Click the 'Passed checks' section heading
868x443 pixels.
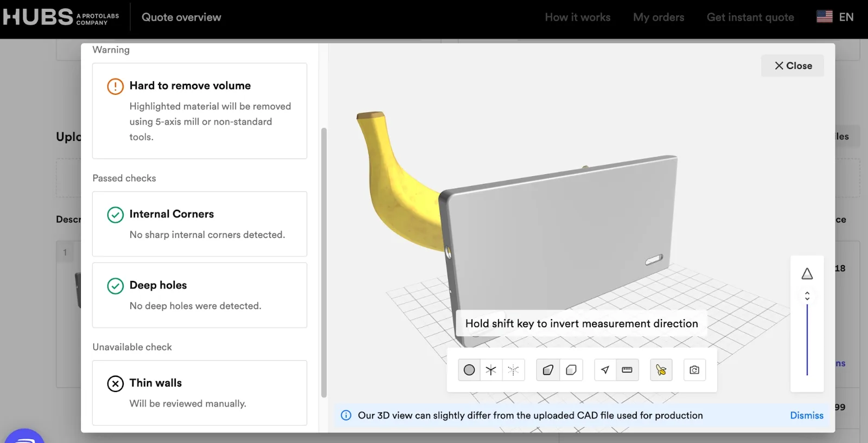pos(124,178)
